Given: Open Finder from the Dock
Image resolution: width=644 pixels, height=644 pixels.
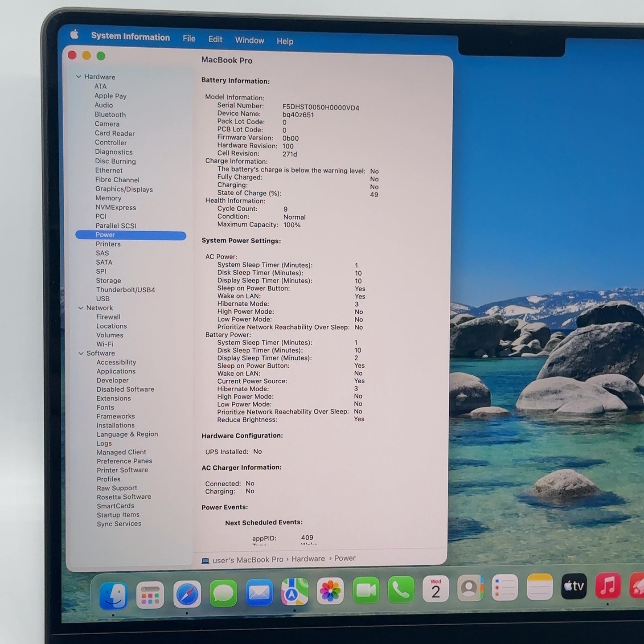Looking at the screenshot, I should pos(113,596).
